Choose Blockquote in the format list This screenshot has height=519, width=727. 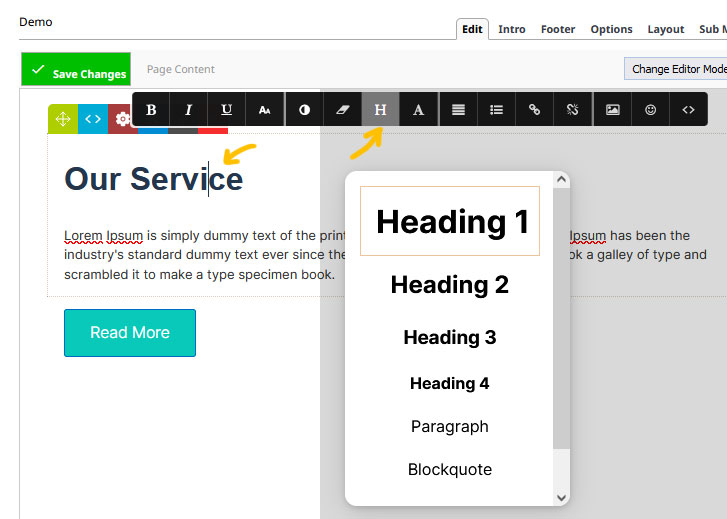pos(449,469)
